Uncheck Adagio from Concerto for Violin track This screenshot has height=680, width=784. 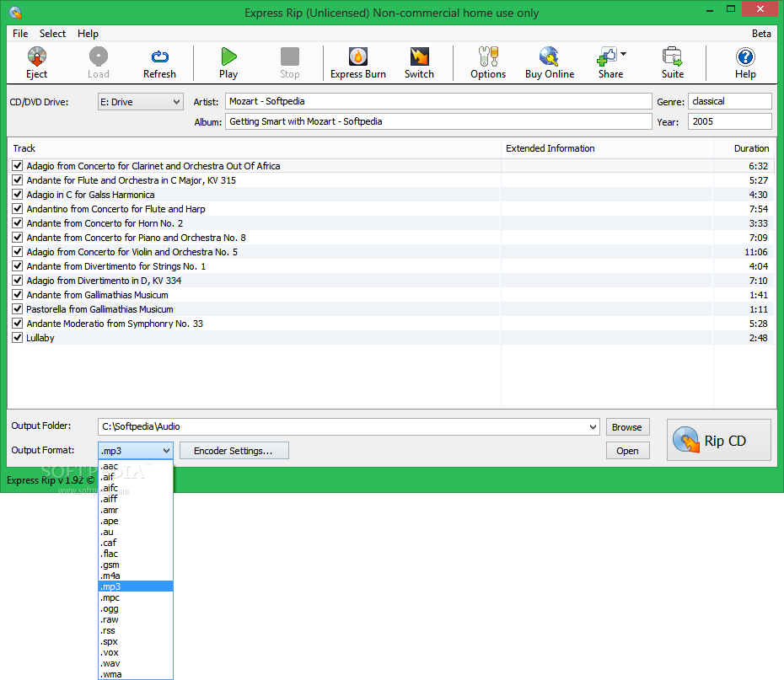click(18, 252)
